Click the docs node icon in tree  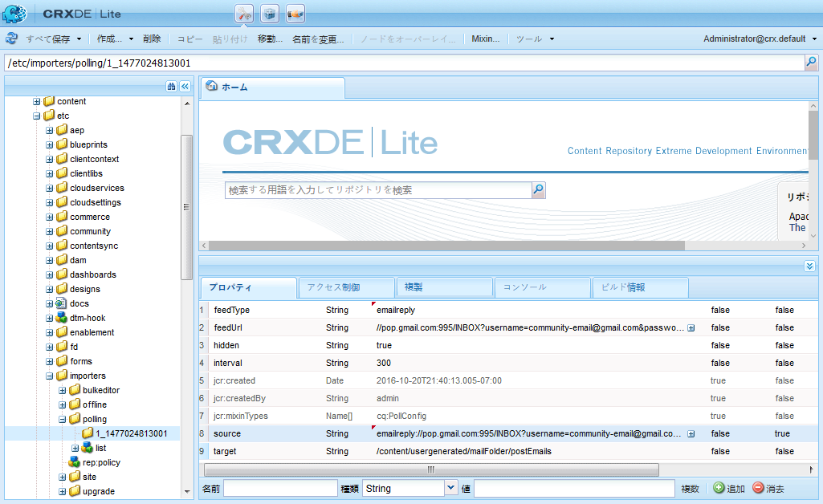pos(61,303)
